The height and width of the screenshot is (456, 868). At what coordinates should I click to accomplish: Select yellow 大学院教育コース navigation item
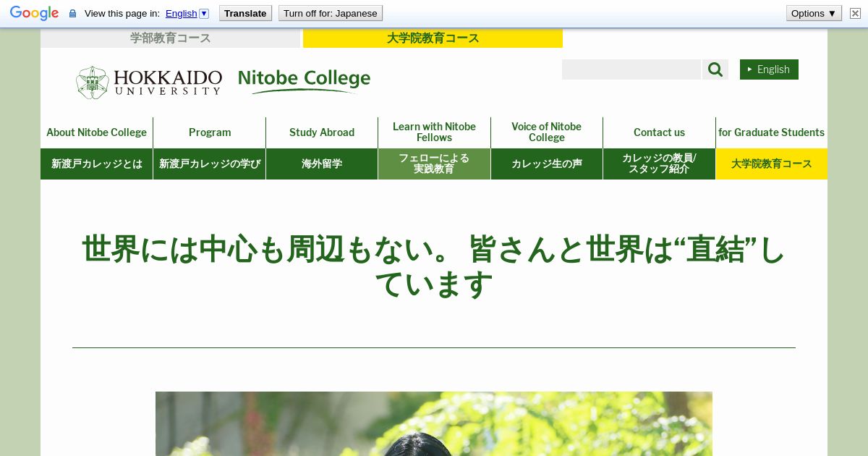(772, 164)
